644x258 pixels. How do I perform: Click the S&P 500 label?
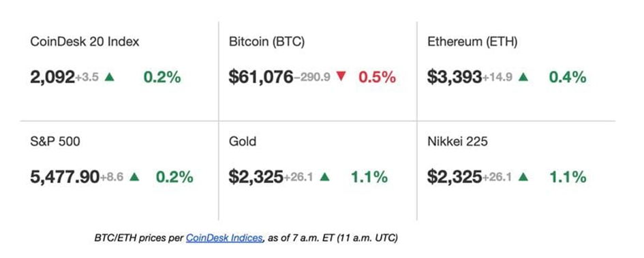click(55, 142)
